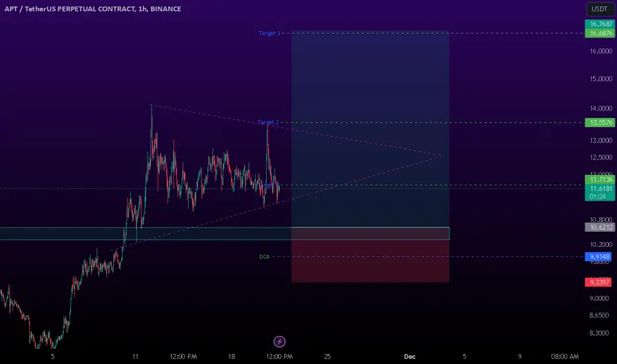Click the 16.6876 price tag
The image size is (617, 364).
tap(600, 34)
